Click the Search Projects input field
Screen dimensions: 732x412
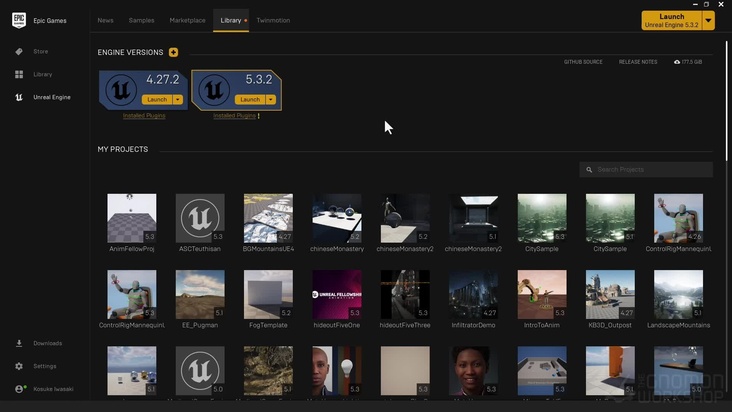[646, 170]
